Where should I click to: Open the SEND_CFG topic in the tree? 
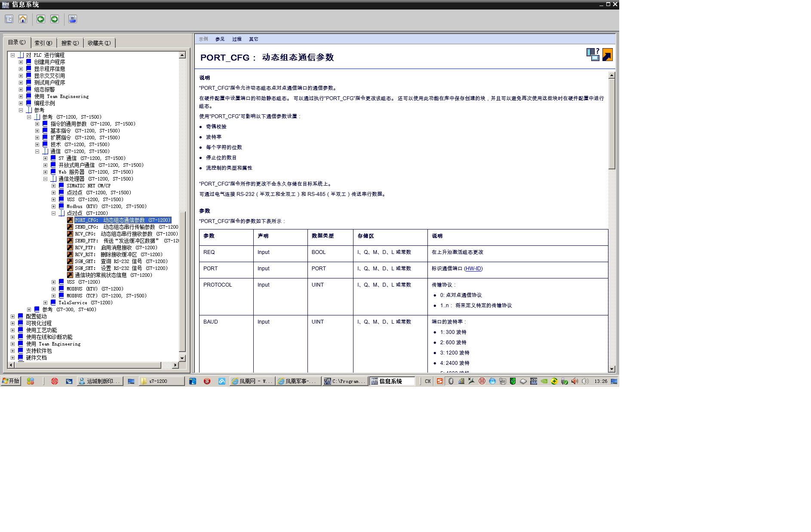tap(126, 227)
